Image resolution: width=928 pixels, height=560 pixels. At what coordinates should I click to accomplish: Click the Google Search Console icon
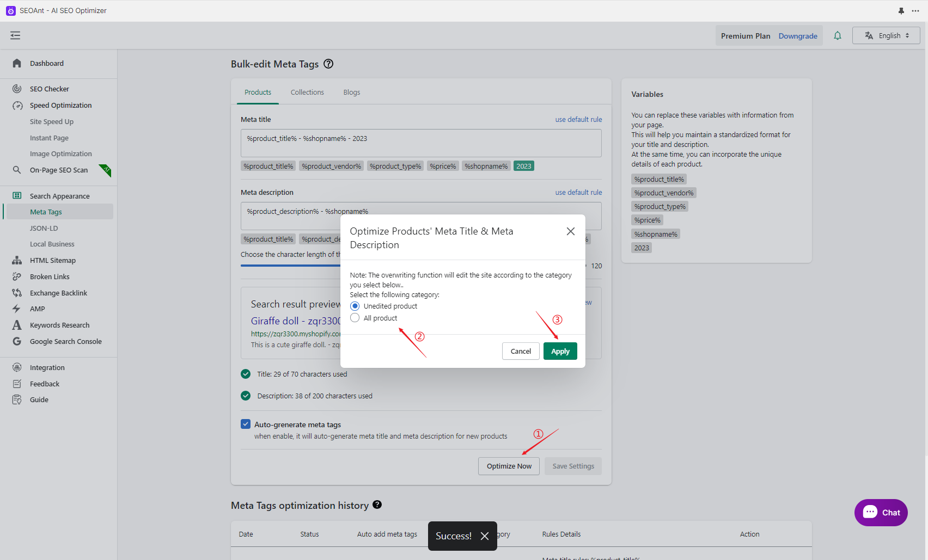coord(17,341)
